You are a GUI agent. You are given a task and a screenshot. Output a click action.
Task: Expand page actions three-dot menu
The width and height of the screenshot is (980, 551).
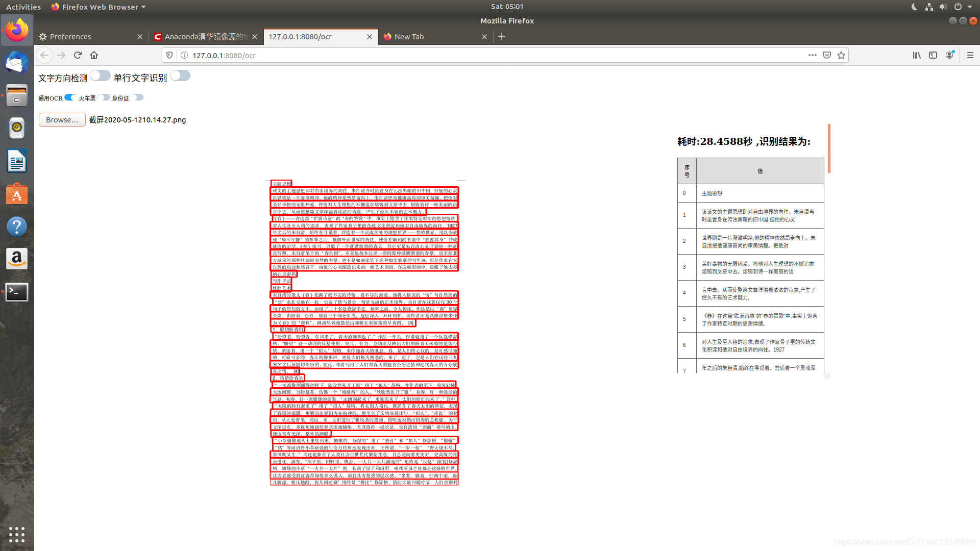pyautogui.click(x=813, y=55)
